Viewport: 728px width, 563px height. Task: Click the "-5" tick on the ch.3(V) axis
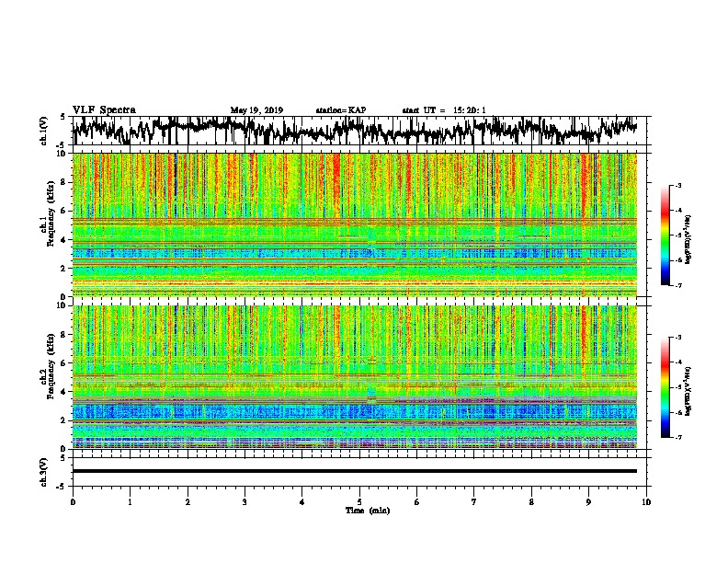(x=61, y=487)
